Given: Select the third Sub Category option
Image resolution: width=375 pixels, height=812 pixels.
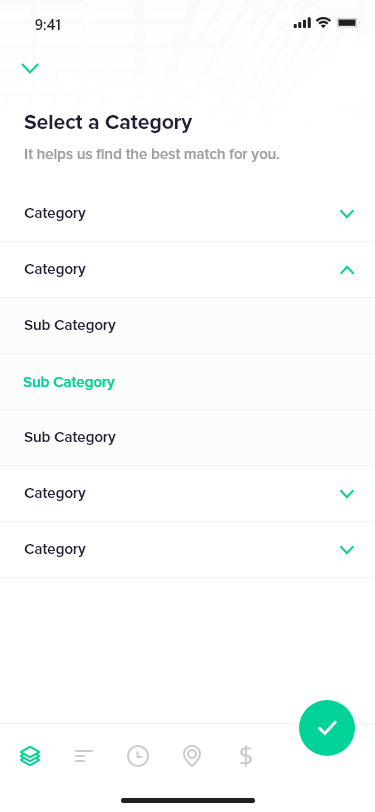Looking at the screenshot, I should [188, 438].
